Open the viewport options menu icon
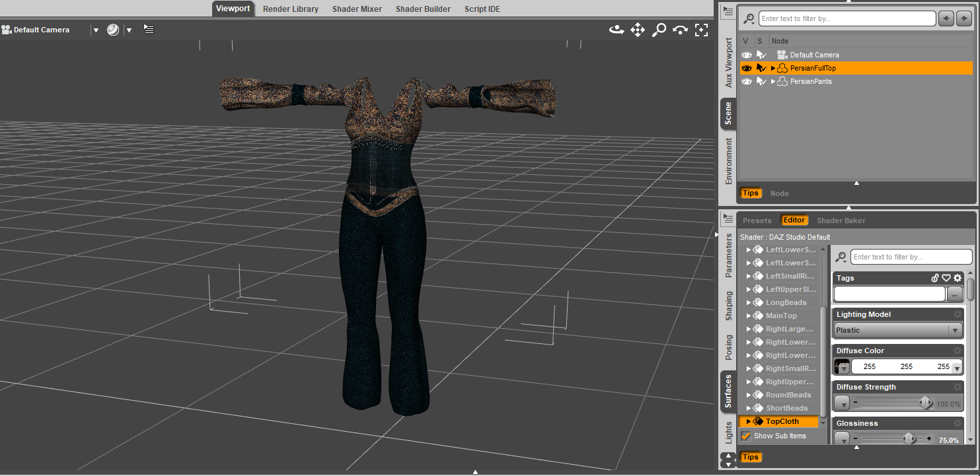 [149, 30]
